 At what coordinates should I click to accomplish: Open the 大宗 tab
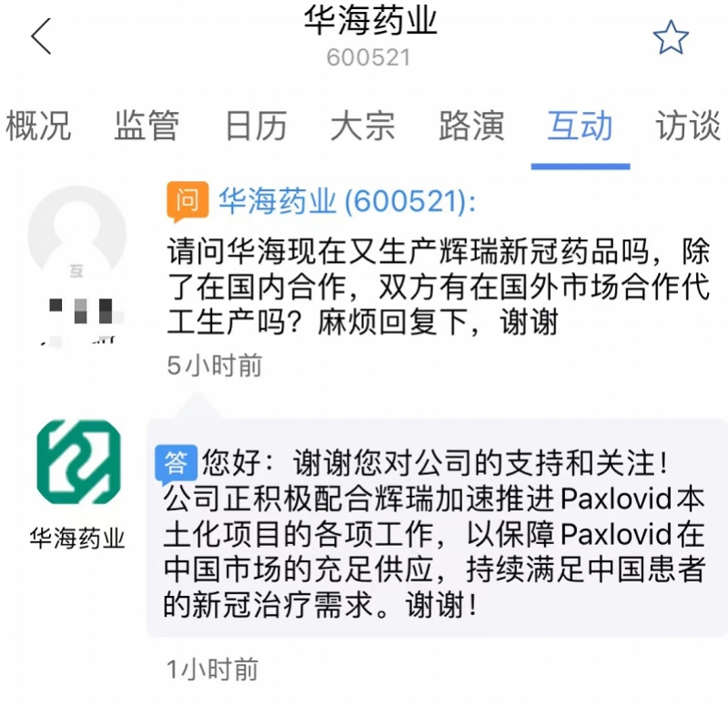click(362, 126)
